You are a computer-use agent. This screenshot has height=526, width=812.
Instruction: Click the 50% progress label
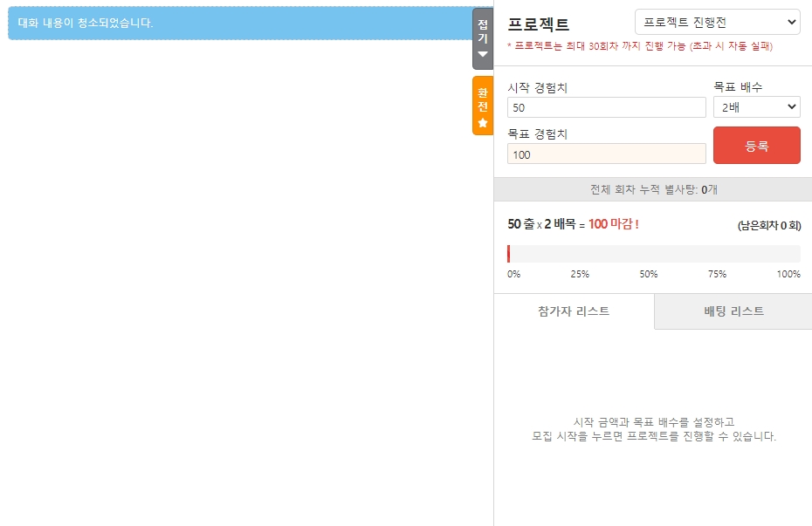[649, 274]
